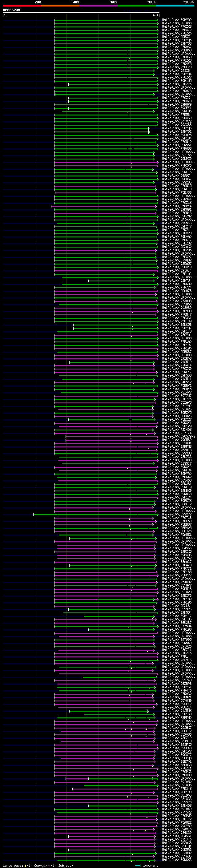Pick the hit UniRef100_A7R344
Image resolution: width=197 pixels, height=868 pixels.
[177, 200]
